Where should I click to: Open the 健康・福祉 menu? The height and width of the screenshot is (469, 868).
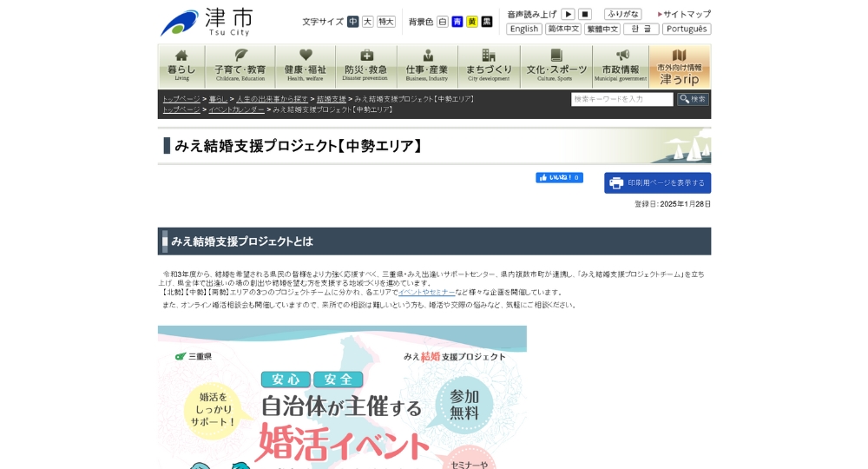[306, 67]
